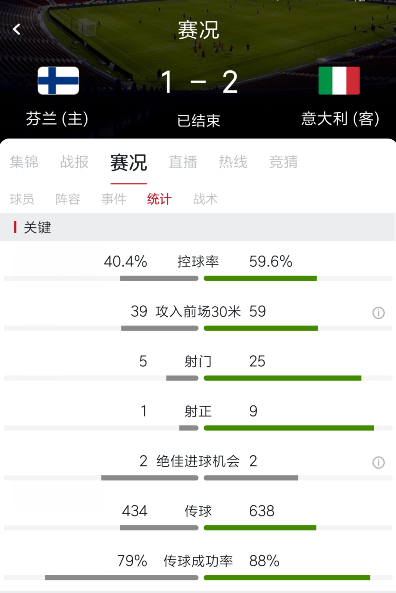Select the 事件 sub-tab

click(x=113, y=199)
